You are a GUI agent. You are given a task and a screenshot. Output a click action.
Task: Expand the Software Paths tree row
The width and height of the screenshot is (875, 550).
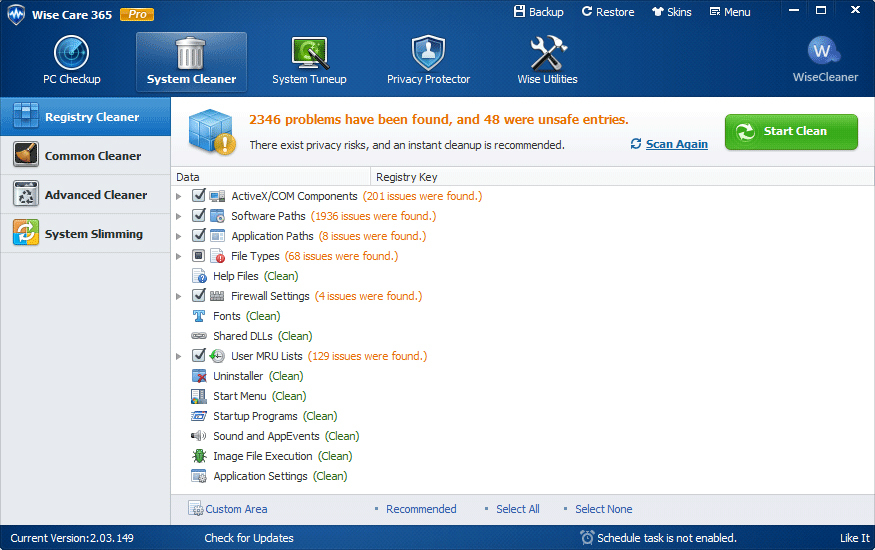179,216
